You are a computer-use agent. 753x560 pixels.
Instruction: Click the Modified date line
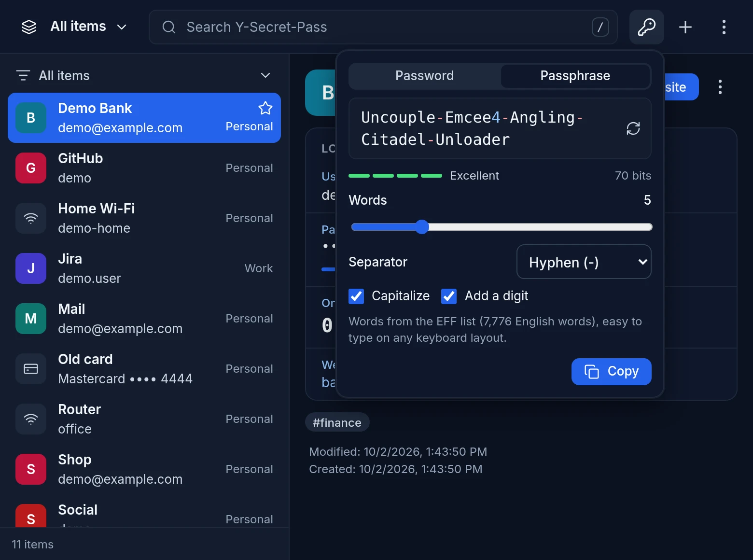[398, 452]
